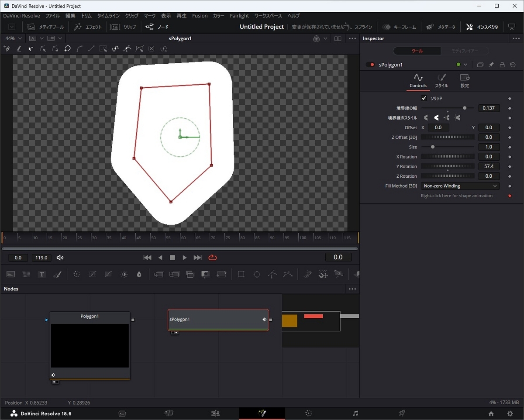Toggle keyframe diamond for Size
The height and width of the screenshot is (420, 524).
tap(509, 147)
